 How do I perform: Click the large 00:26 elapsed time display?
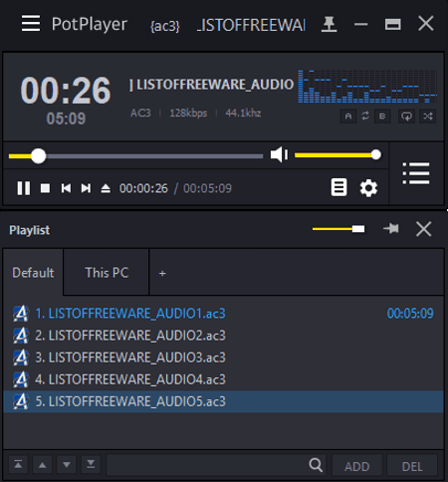pyautogui.click(x=66, y=91)
